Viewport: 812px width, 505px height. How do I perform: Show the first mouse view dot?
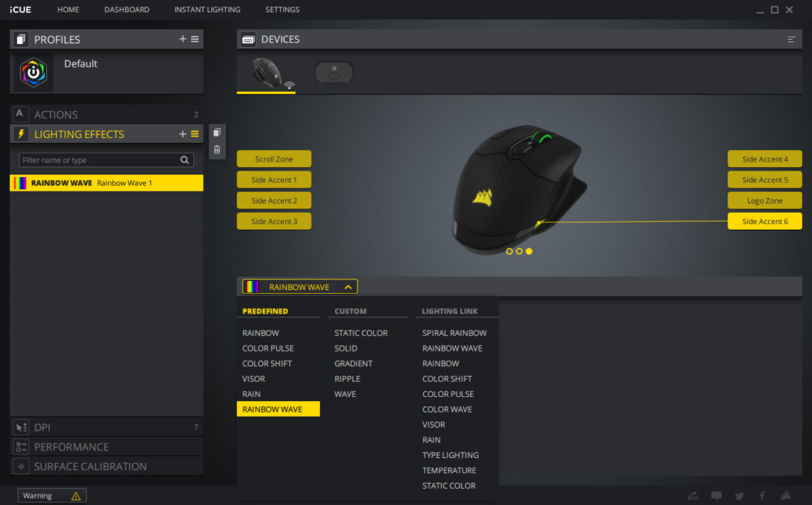coord(509,251)
